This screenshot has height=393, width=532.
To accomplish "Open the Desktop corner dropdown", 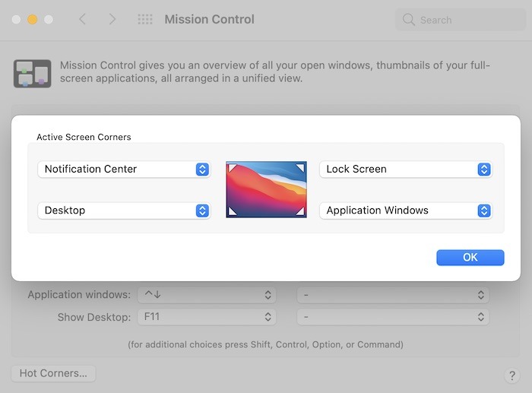I will (124, 211).
